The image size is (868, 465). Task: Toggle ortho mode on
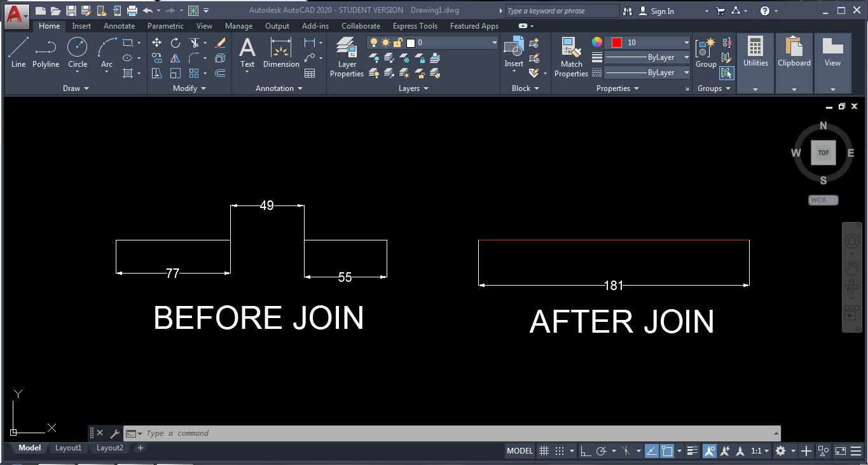click(586, 450)
